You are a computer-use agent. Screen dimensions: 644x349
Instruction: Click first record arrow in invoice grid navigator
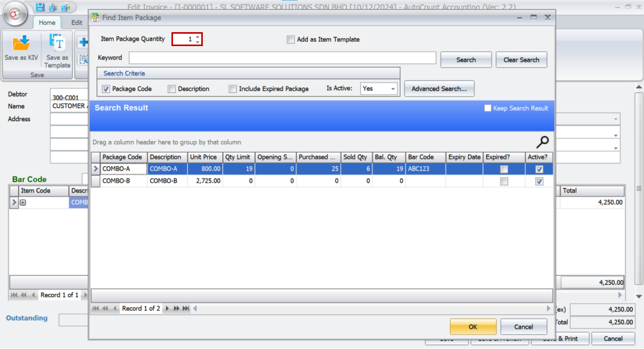click(14, 295)
